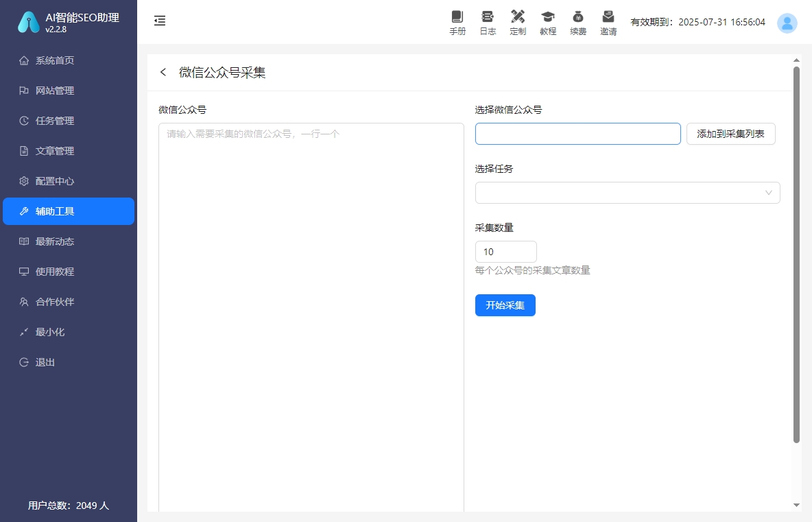Click the 采集数量 number field
The width and height of the screenshot is (812, 522).
(505, 252)
